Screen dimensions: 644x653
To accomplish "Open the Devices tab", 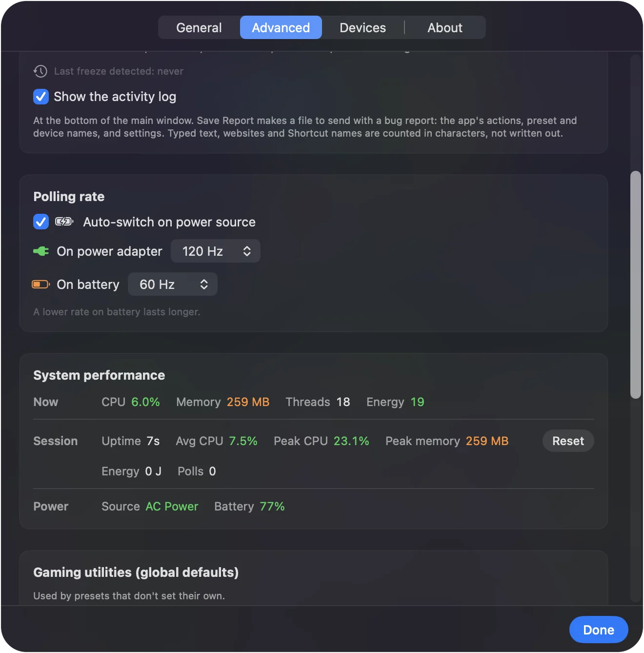I will coord(362,28).
